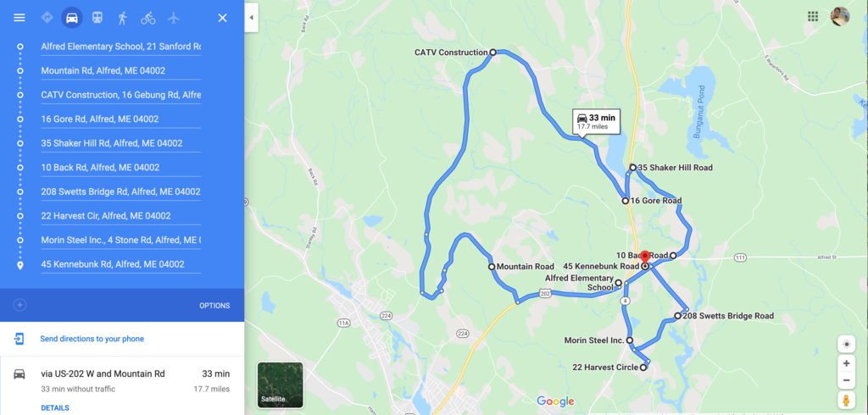The width and height of the screenshot is (868, 415).
Task: Open the account profile avatar
Action: pyautogui.click(x=840, y=16)
